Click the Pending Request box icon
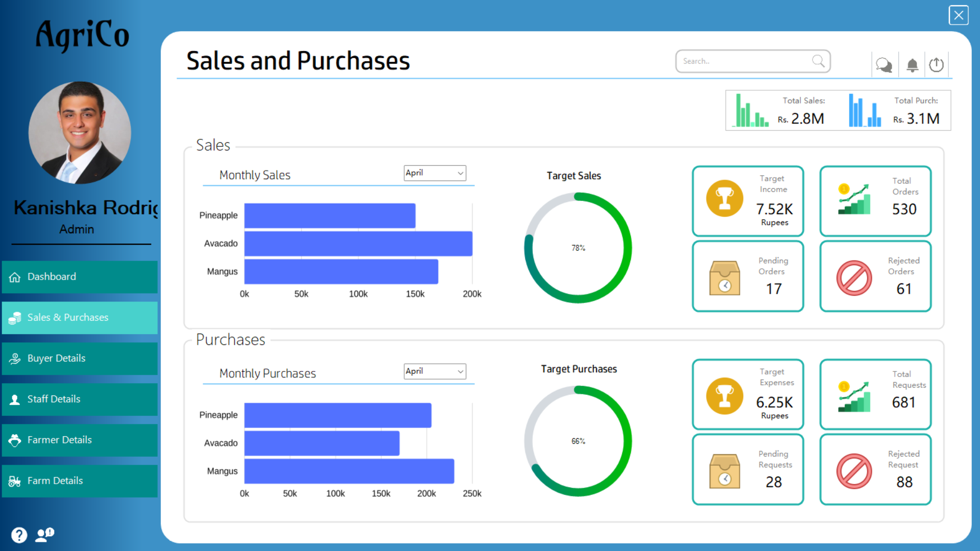 (724, 471)
